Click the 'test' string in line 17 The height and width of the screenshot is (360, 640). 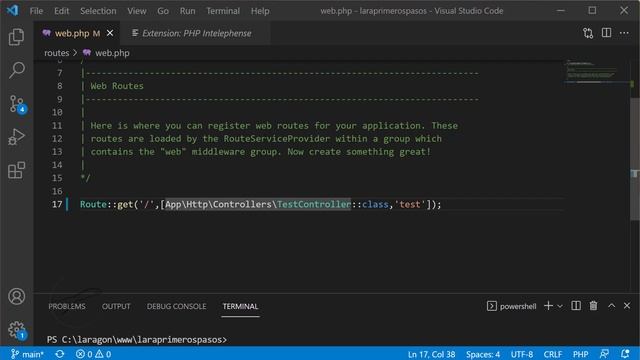[409, 204]
